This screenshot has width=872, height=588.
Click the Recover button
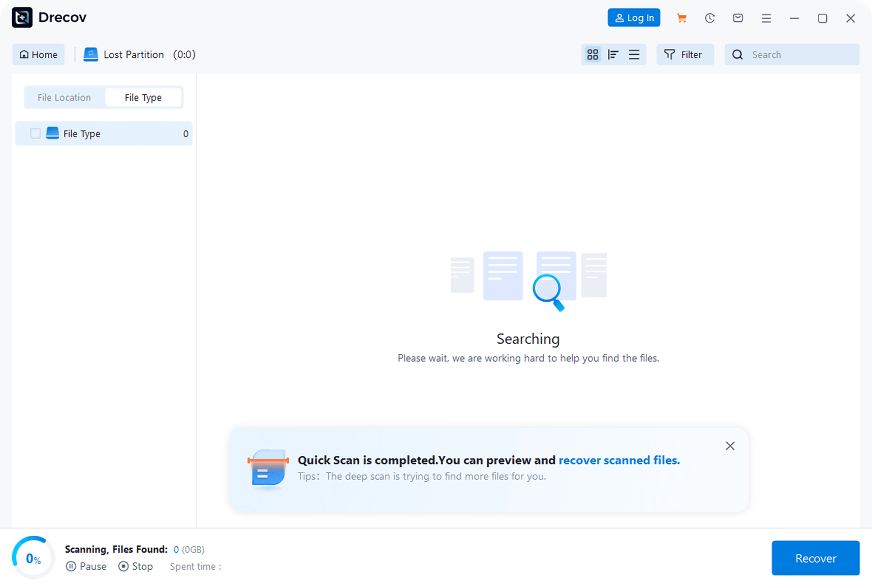pos(815,558)
